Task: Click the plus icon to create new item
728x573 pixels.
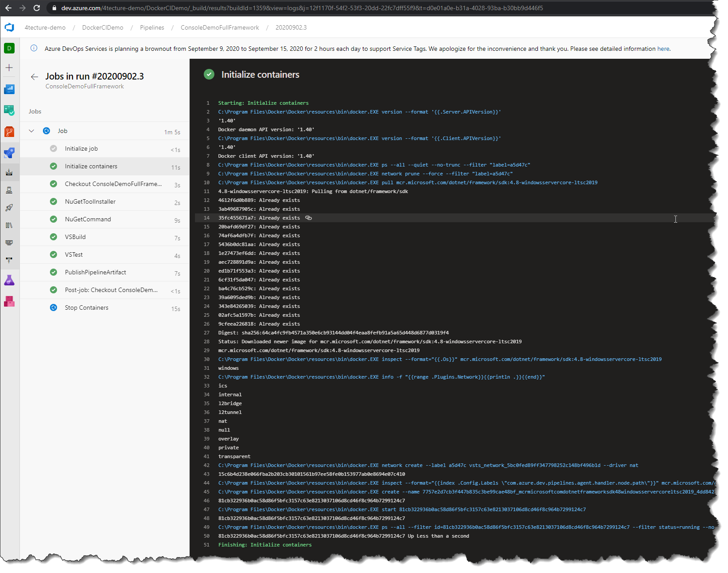Action: coord(9,68)
